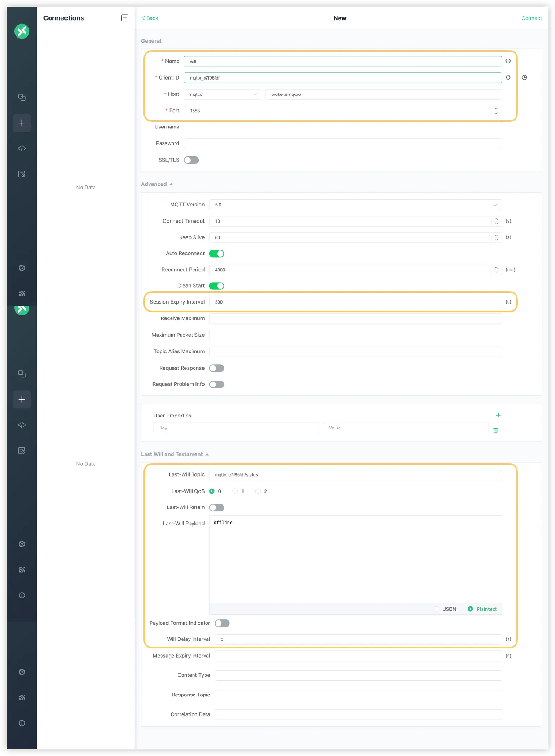The image size is (555, 756).
Task: Refresh the Client ID with the regenerate icon
Action: click(508, 77)
